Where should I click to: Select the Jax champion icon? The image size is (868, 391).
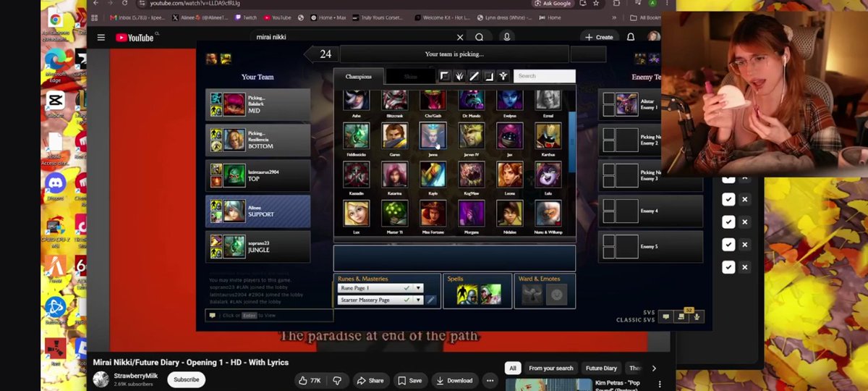(x=510, y=135)
